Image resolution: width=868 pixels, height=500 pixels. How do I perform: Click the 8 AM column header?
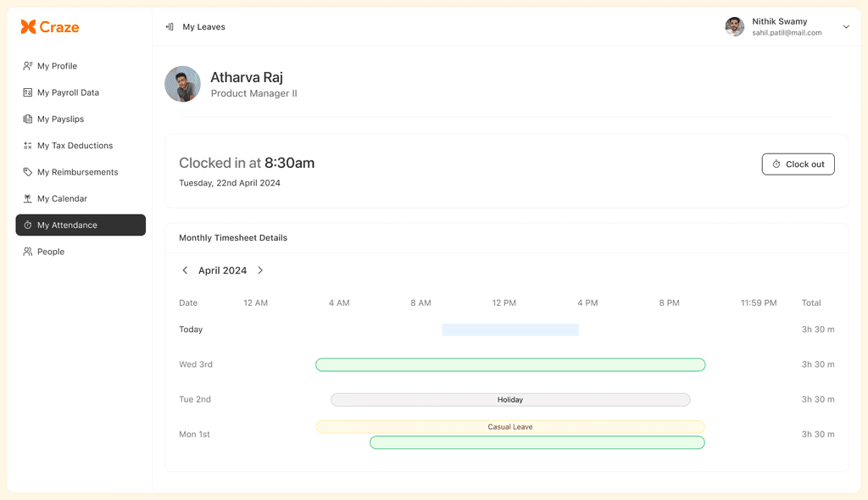[x=420, y=303]
